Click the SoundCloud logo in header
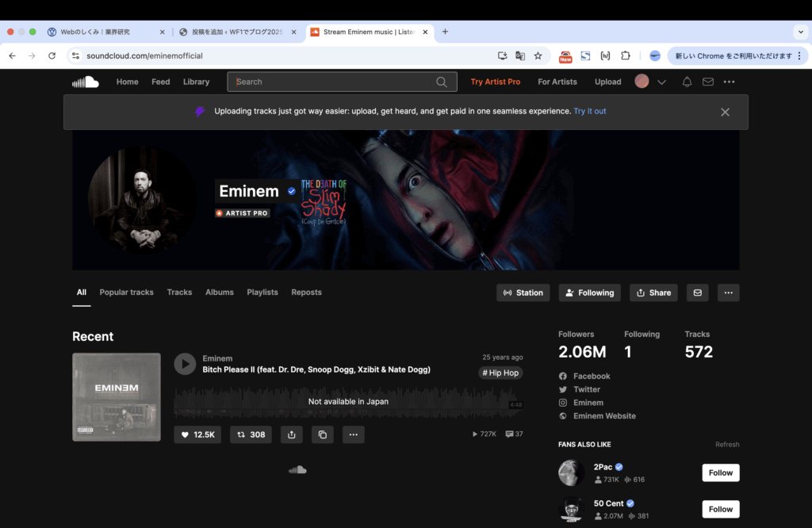 (x=86, y=82)
